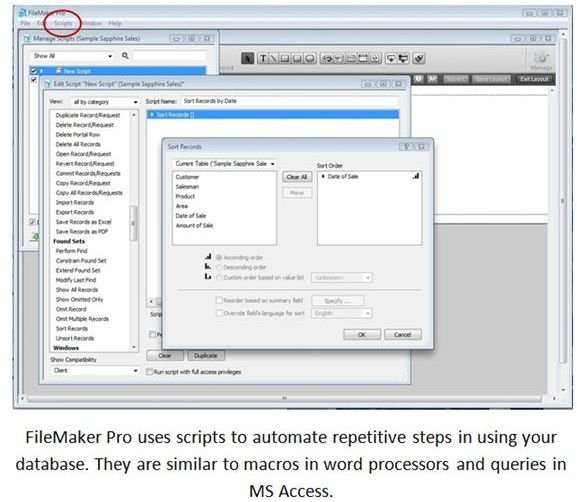This screenshot has height=502, width=577.
Task: Toggle checkbox for New Script row
Action: 34,70
